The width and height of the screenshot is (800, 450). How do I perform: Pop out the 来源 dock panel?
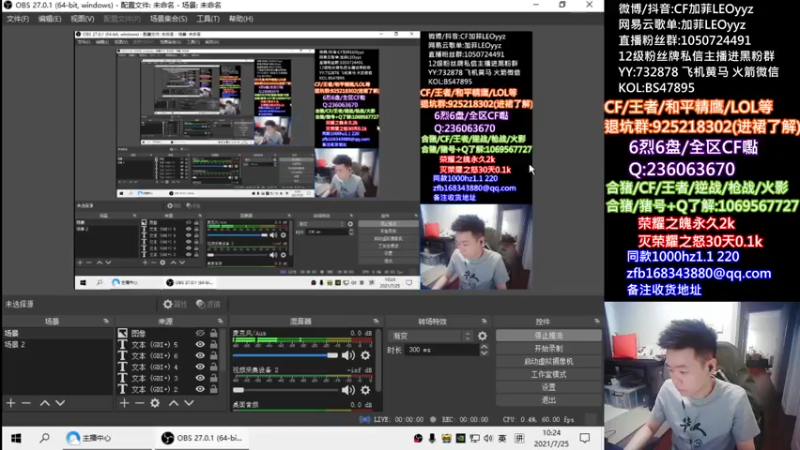coord(220,321)
